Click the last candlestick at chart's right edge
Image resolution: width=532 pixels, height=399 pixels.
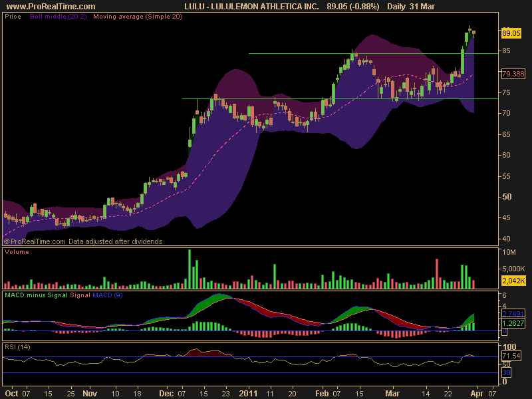point(473,33)
